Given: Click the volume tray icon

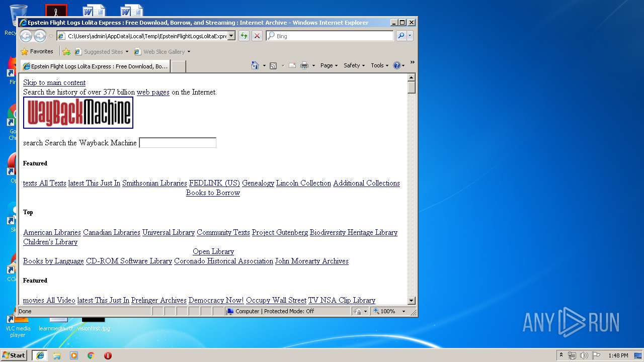Looking at the screenshot, I should [584, 355].
